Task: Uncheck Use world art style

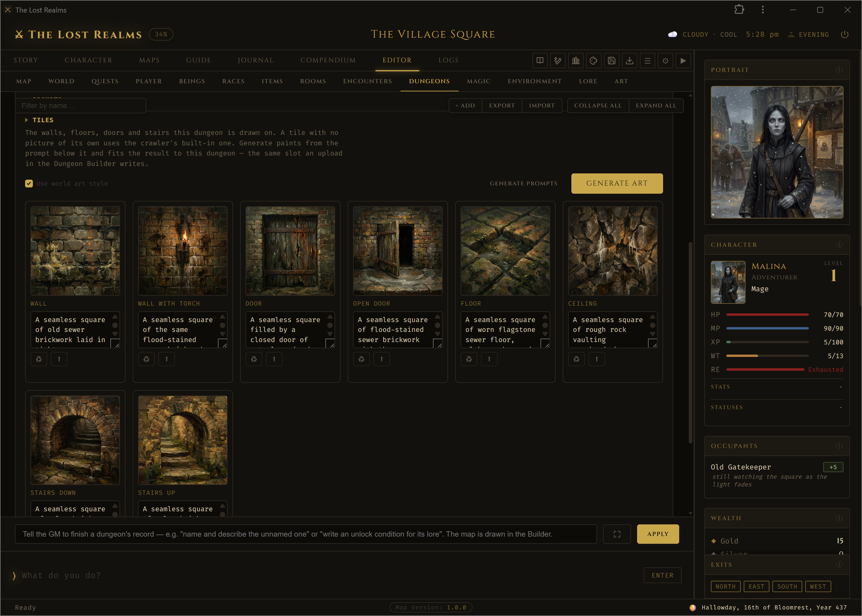Action: (x=29, y=184)
